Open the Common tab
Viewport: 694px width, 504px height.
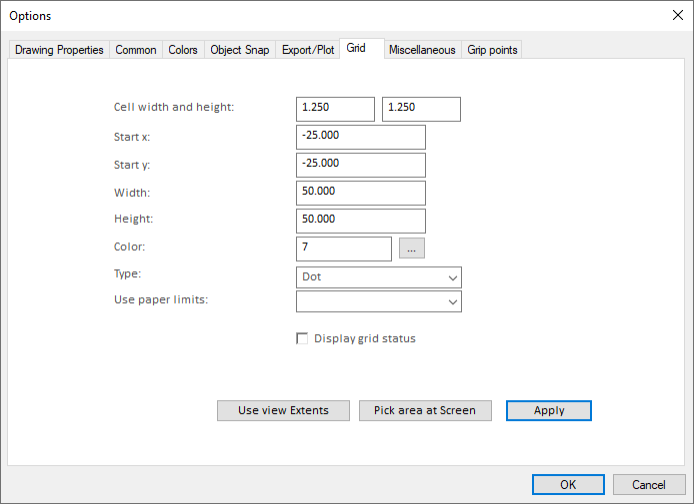pos(136,50)
